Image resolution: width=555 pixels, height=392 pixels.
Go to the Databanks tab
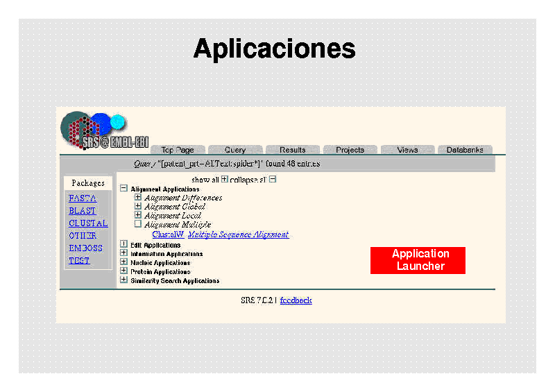465,150
